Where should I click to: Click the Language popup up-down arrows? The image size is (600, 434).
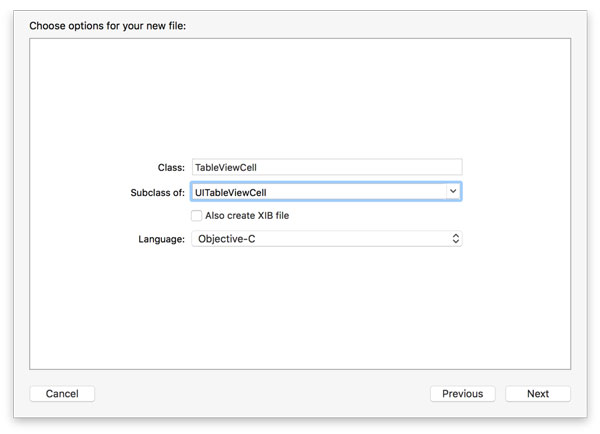(x=456, y=239)
